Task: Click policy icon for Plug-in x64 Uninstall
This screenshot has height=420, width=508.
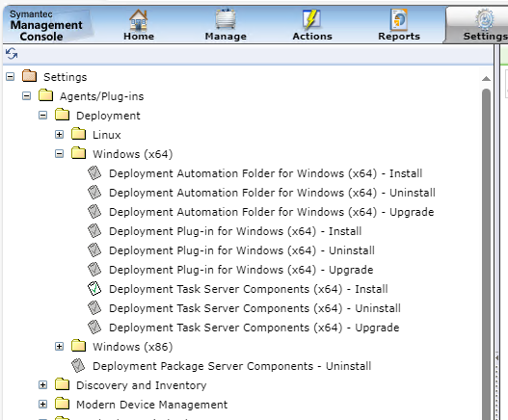Action: click(94, 250)
